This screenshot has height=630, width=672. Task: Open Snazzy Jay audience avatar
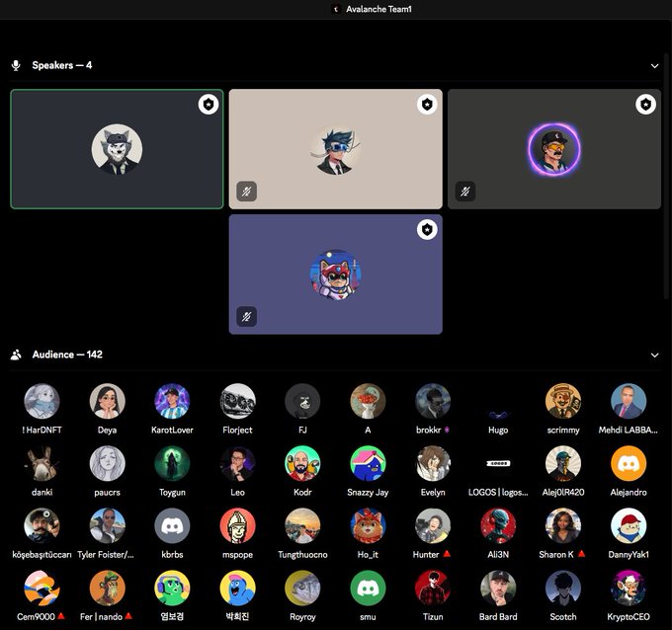(x=368, y=463)
